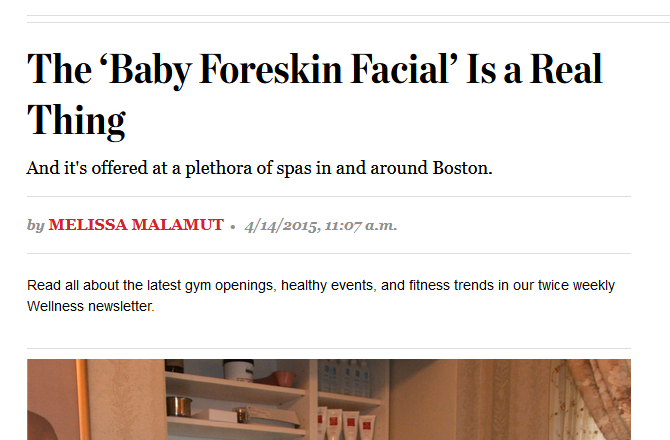Open the Melissa Malamut author link

coord(136,225)
